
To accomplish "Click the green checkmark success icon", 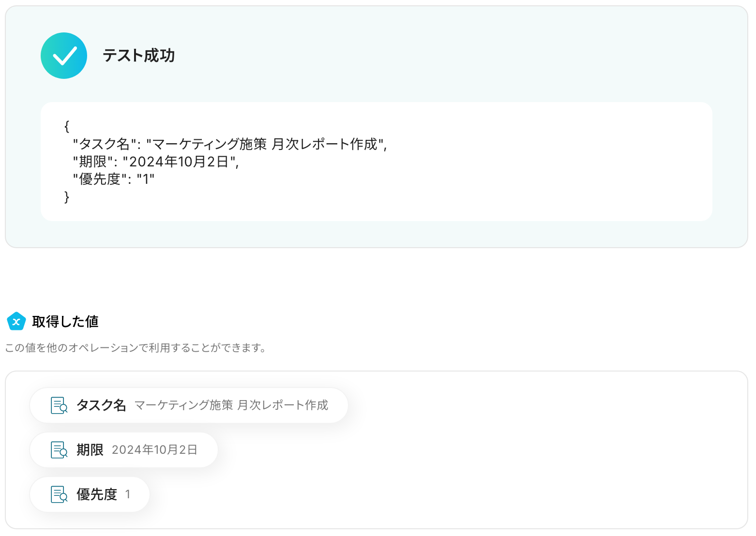I will (x=64, y=56).
